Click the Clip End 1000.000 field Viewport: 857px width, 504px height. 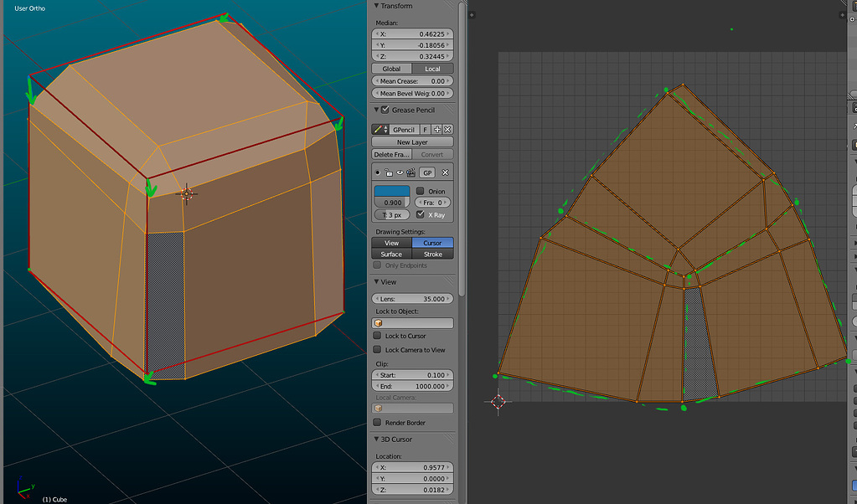tap(413, 386)
